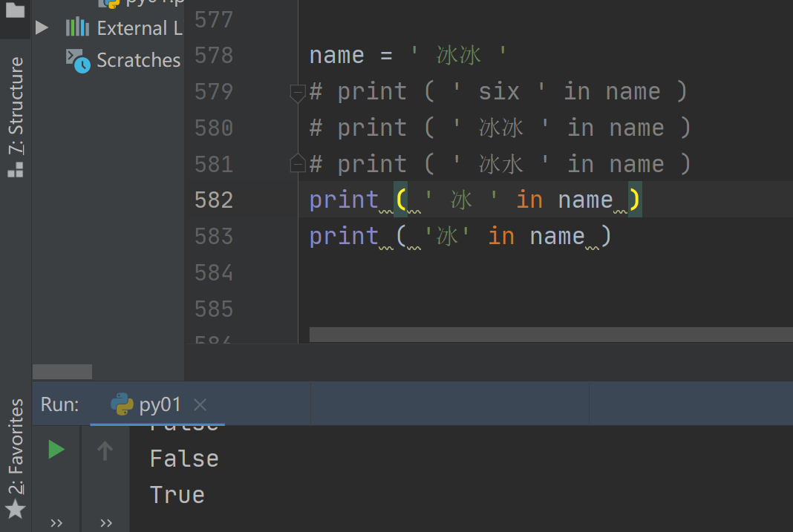This screenshot has width=793, height=532.
Task: Click fold end marker at line 581
Action: coord(297,162)
